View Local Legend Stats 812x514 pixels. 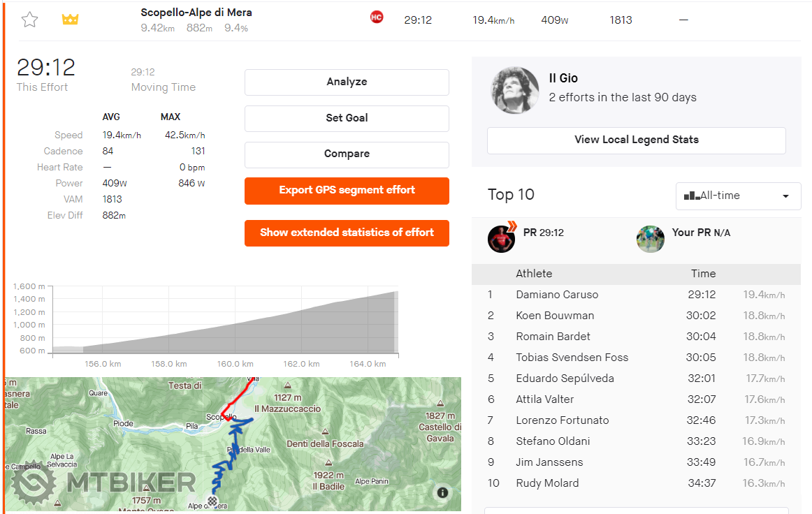click(x=636, y=140)
